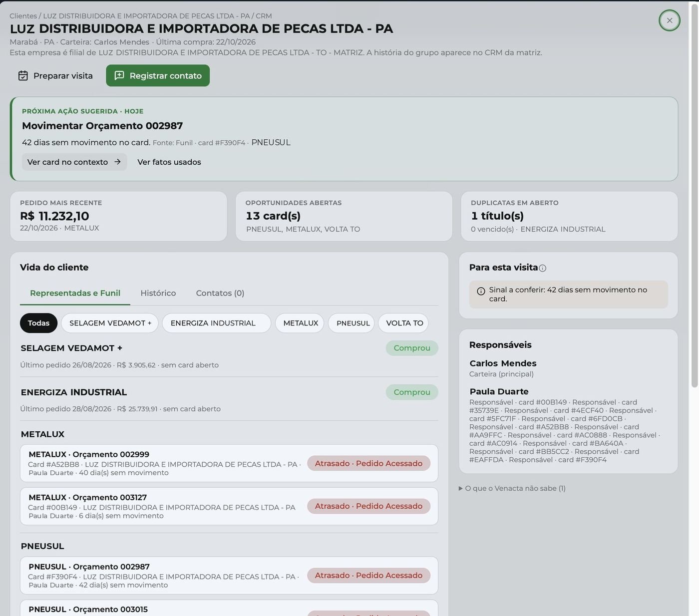This screenshot has height=616, width=699.
Task: Click the Vida do cliente heading
Action: (x=54, y=267)
